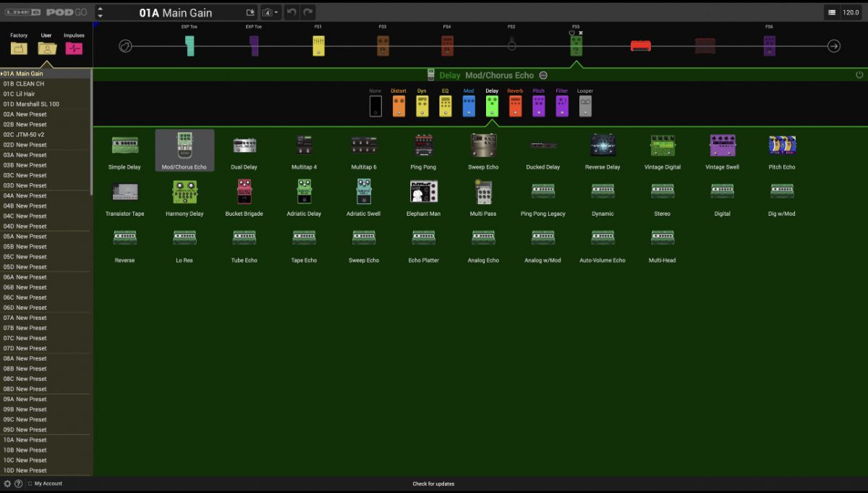
Task: Click the preset list scrollbar
Action: pyautogui.click(x=91, y=132)
